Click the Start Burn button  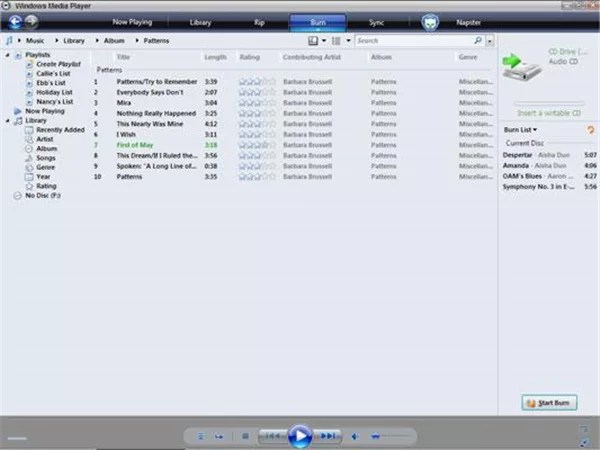point(549,403)
